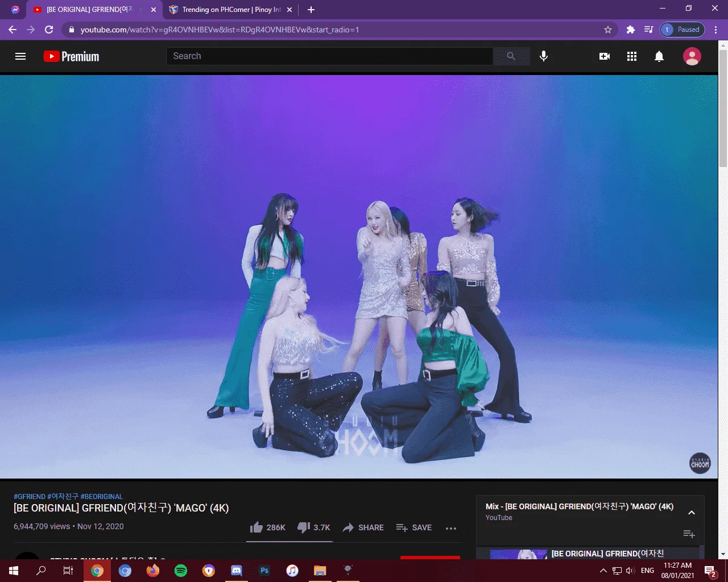Image resolution: width=728 pixels, height=582 pixels.
Task: Open the playlist video thumbnail in Mix
Action: tap(519, 555)
